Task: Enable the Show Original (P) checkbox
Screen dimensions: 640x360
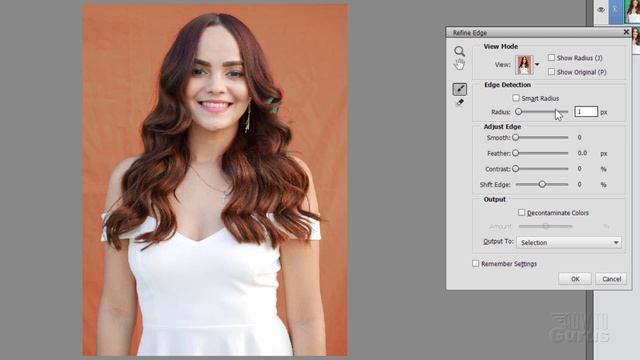Action: 551,72
